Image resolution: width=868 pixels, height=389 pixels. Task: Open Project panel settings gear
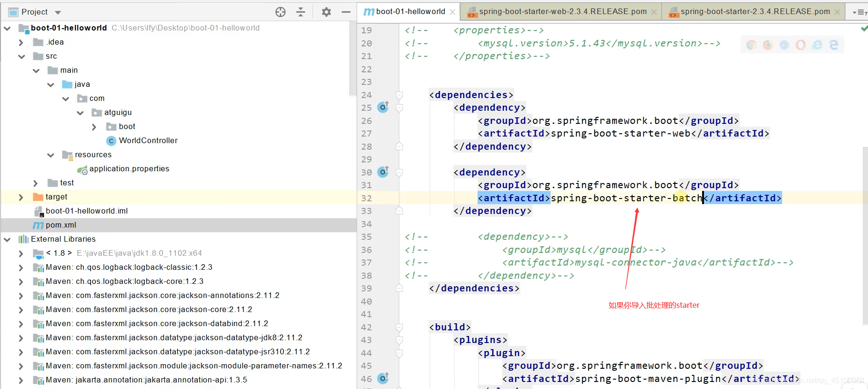point(326,12)
